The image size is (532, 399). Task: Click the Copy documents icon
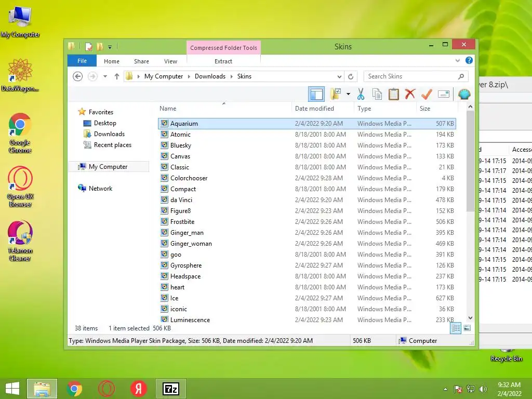tap(377, 94)
